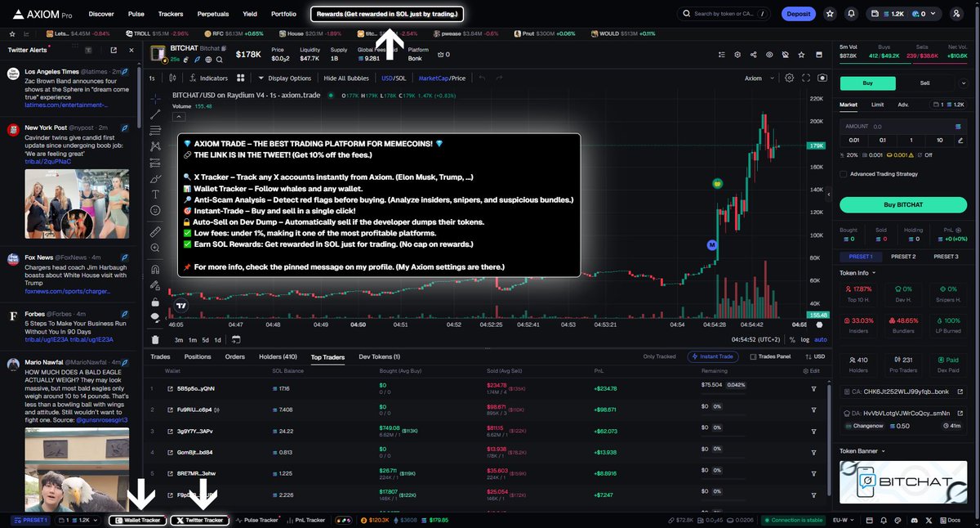Open the candle chart type icon
Image resolution: width=980 pixels, height=528 pixels.
(x=173, y=78)
